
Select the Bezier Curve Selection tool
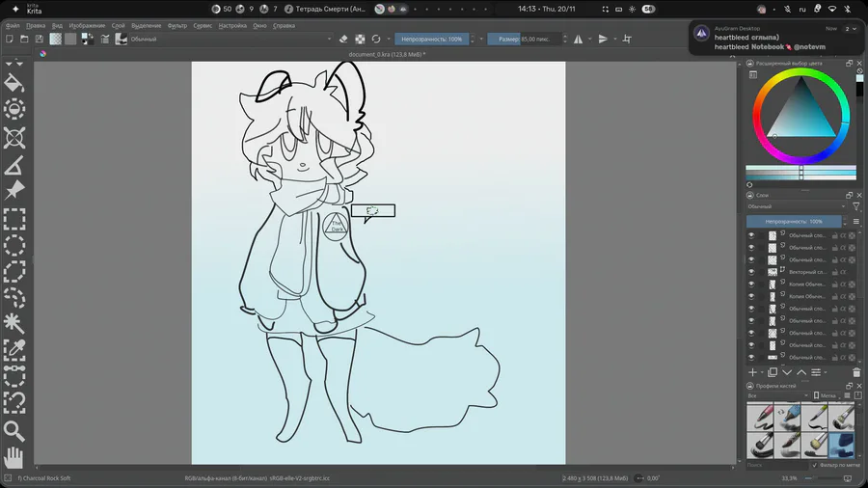(14, 375)
